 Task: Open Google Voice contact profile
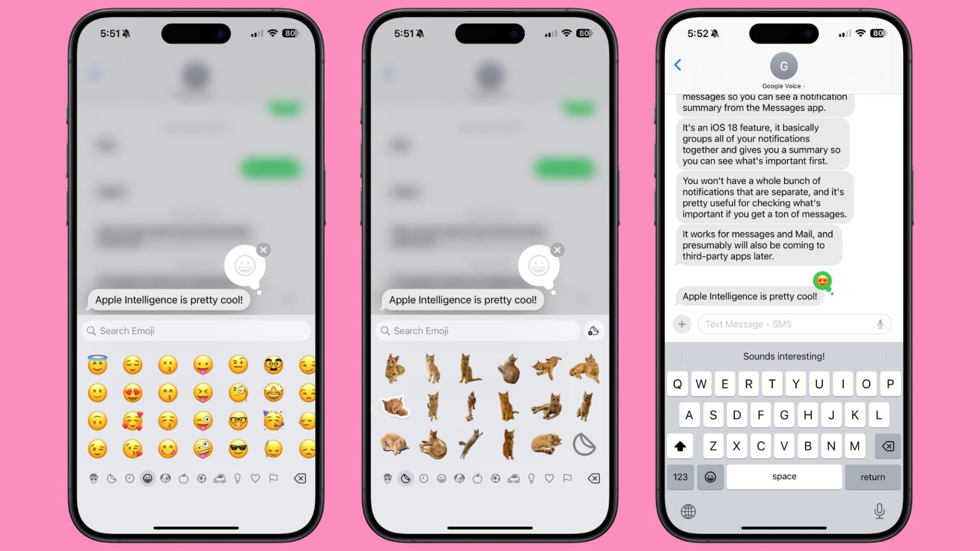pos(783,65)
